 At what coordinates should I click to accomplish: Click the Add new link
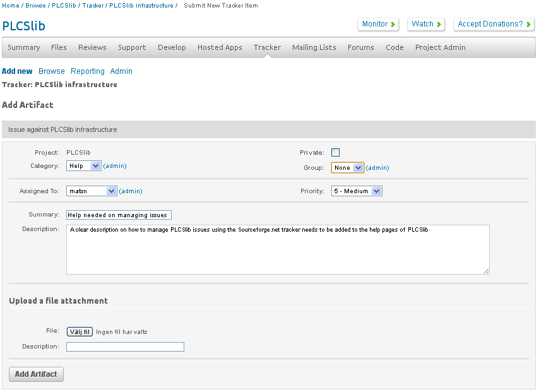17,71
